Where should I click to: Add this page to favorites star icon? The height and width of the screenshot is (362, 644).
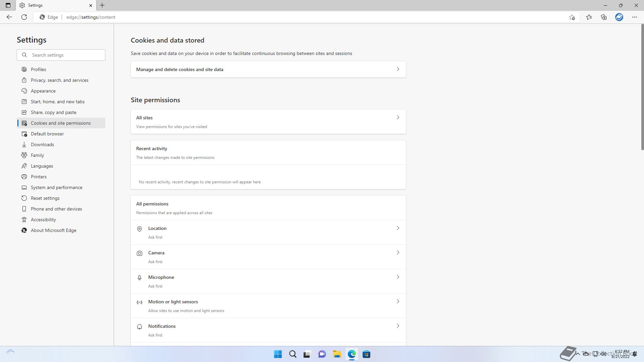tap(572, 17)
